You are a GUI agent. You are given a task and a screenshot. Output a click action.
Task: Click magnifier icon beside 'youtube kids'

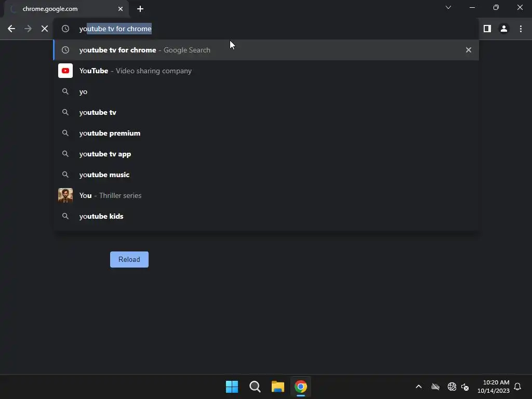pyautogui.click(x=65, y=216)
